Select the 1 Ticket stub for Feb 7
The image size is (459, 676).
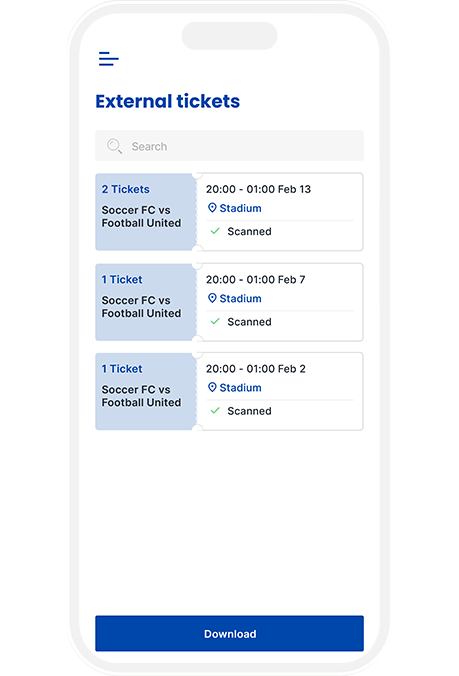146,302
